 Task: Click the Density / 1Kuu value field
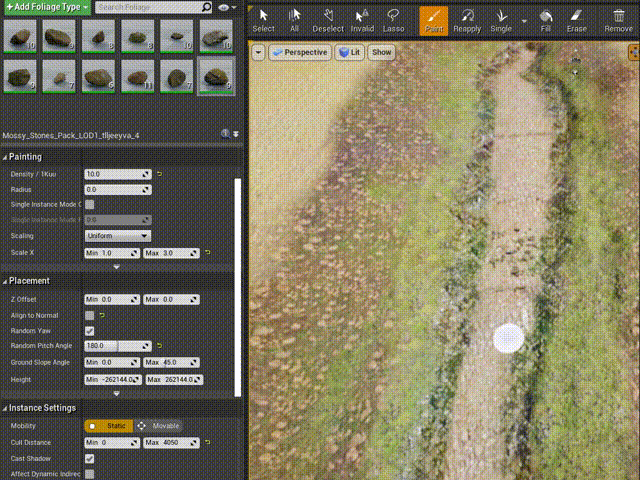(118, 174)
